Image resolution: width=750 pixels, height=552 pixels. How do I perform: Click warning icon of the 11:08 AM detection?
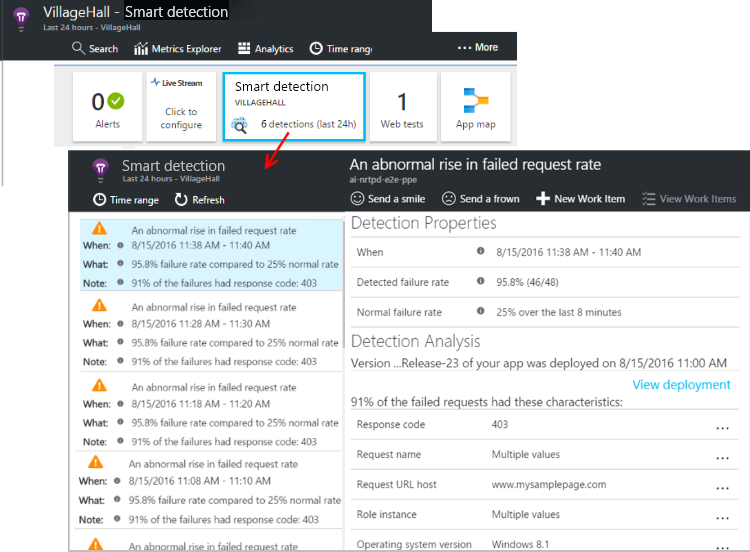(96, 462)
